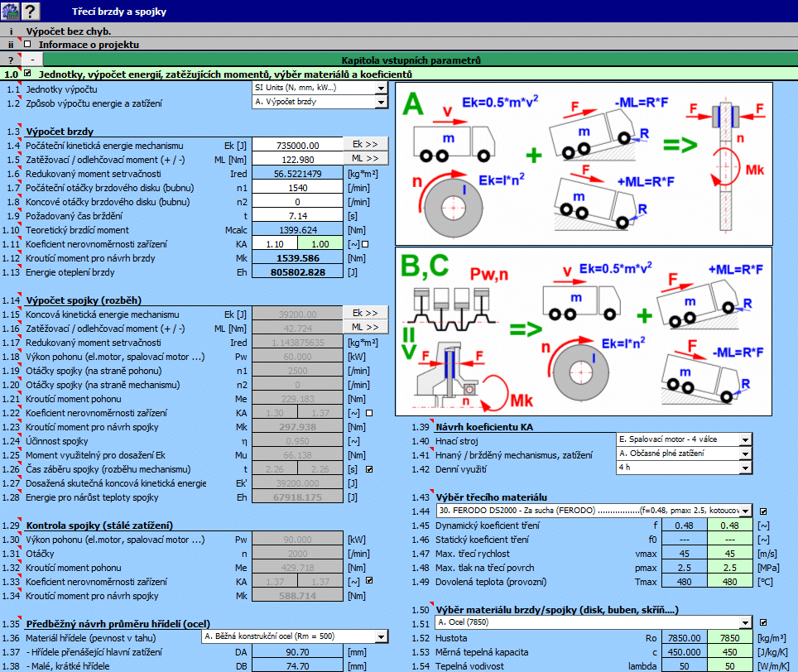The height and width of the screenshot is (672, 798).
Task: Toggle the KA checkbox in row 1.33
Action: click(369, 580)
